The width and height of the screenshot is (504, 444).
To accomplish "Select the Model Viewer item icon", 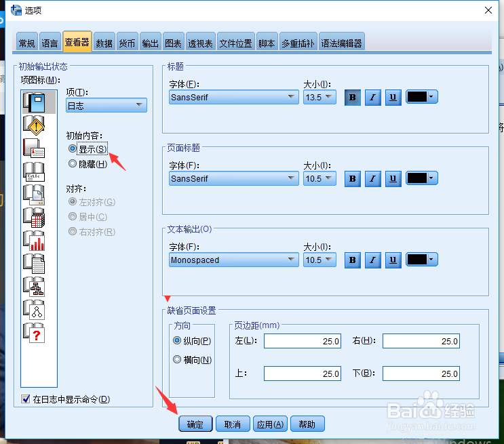I will [35, 310].
